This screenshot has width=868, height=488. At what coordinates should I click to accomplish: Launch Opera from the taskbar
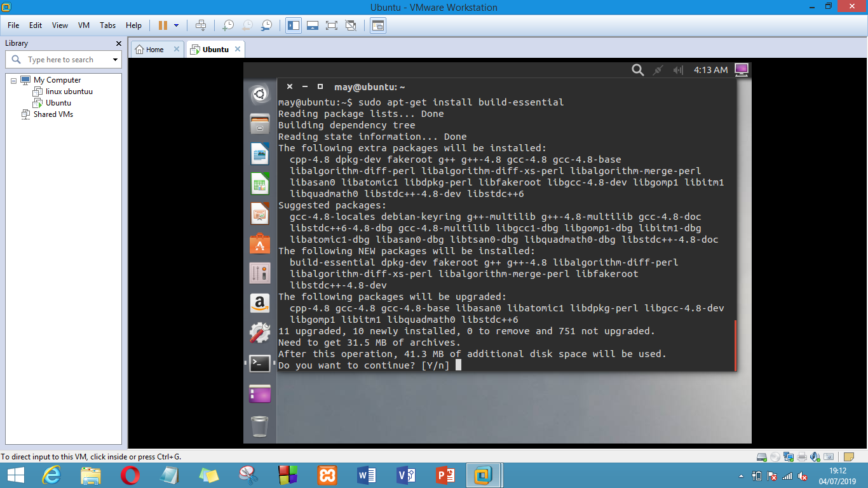click(x=130, y=475)
